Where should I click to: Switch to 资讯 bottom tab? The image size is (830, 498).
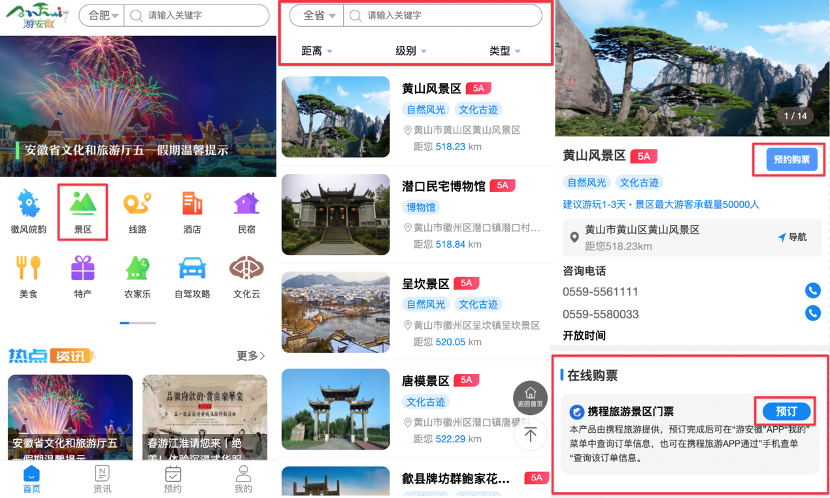pyautogui.click(x=102, y=479)
